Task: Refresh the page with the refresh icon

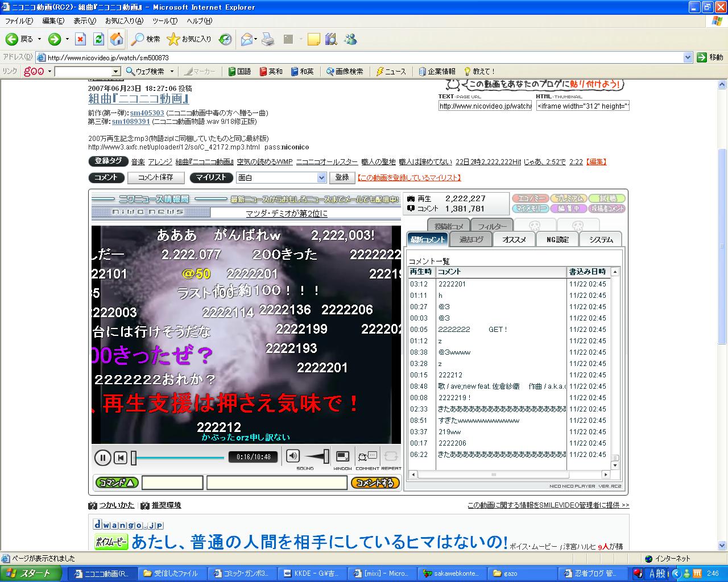Action: [x=98, y=39]
